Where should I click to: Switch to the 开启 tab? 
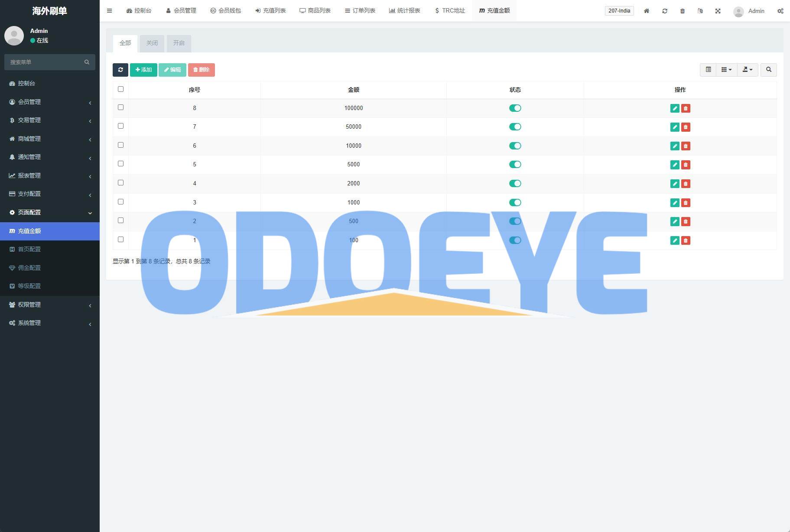click(179, 43)
